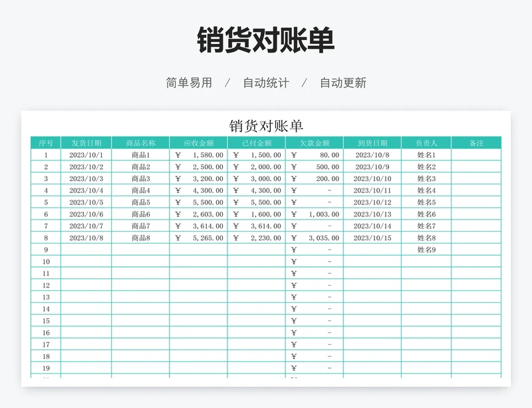The image size is (532, 408).
Task: Click arrival date 2023/10/11
Action: click(x=372, y=190)
